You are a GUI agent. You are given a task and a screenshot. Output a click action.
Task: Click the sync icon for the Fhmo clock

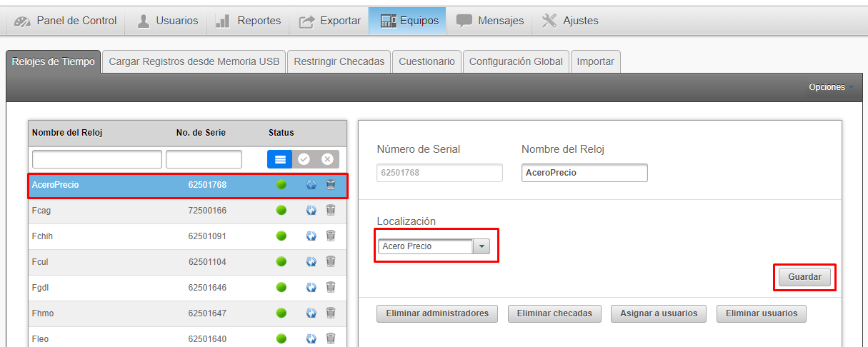click(311, 313)
